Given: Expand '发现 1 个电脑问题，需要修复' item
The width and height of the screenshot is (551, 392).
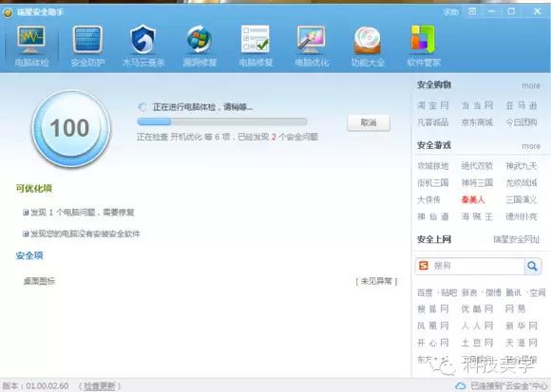Looking at the screenshot, I should pyautogui.click(x=26, y=213).
